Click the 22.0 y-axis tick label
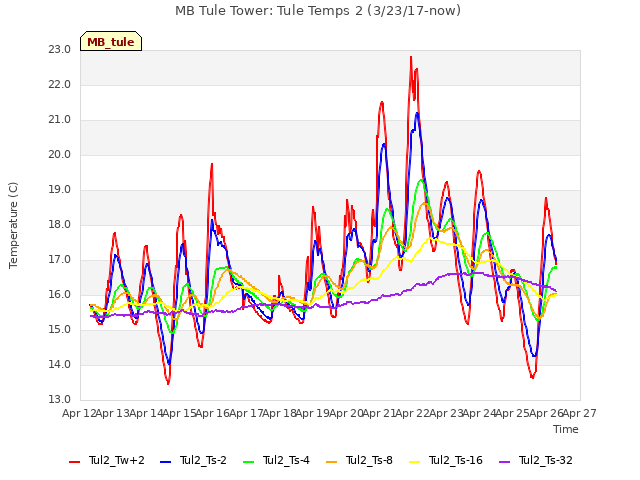The height and width of the screenshot is (480, 640). pos(60,85)
